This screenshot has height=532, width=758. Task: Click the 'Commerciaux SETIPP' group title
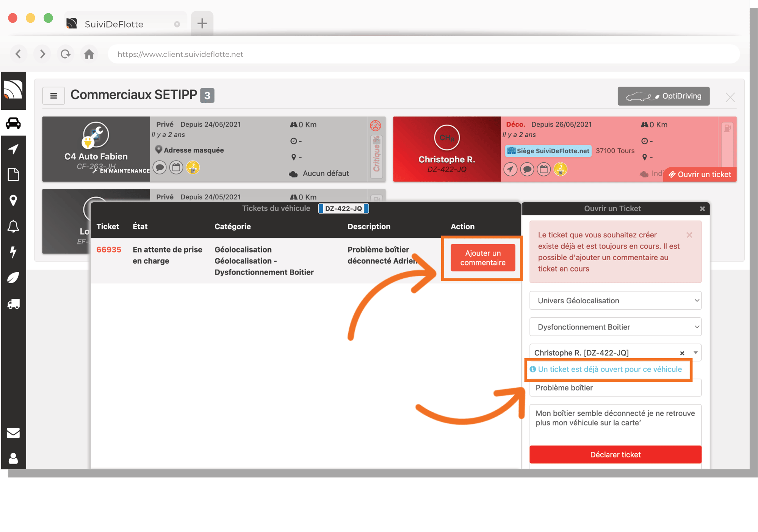tap(134, 95)
